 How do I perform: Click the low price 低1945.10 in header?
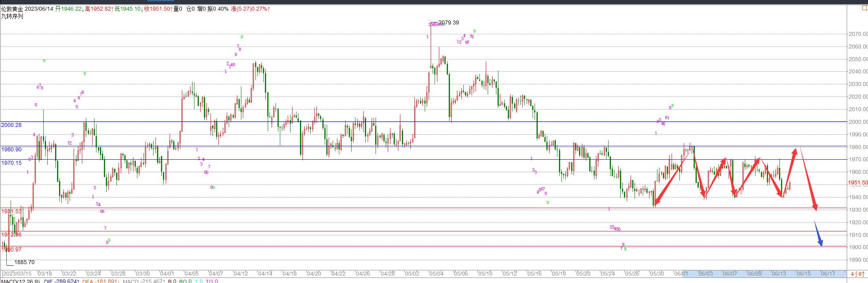pyautogui.click(x=129, y=9)
